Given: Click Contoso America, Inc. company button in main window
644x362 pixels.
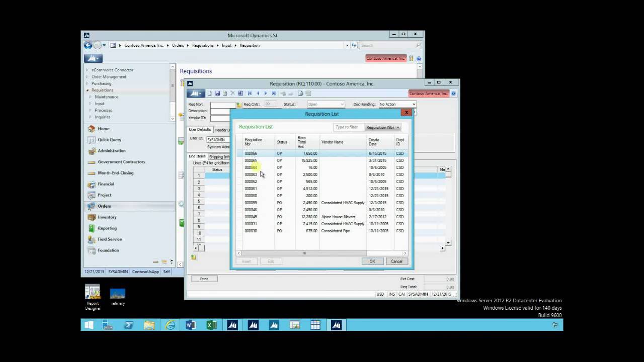Looking at the screenshot, I should tap(385, 58).
